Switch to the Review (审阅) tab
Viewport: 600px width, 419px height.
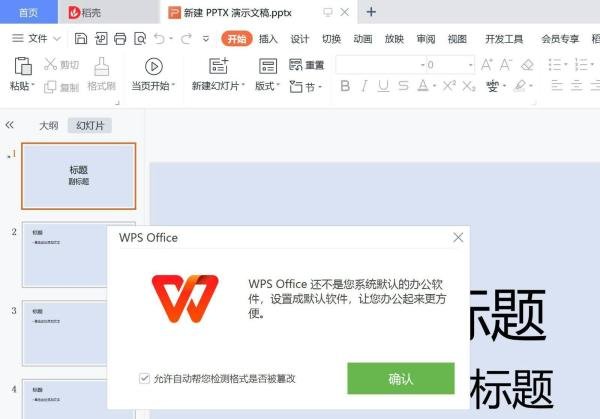(426, 39)
